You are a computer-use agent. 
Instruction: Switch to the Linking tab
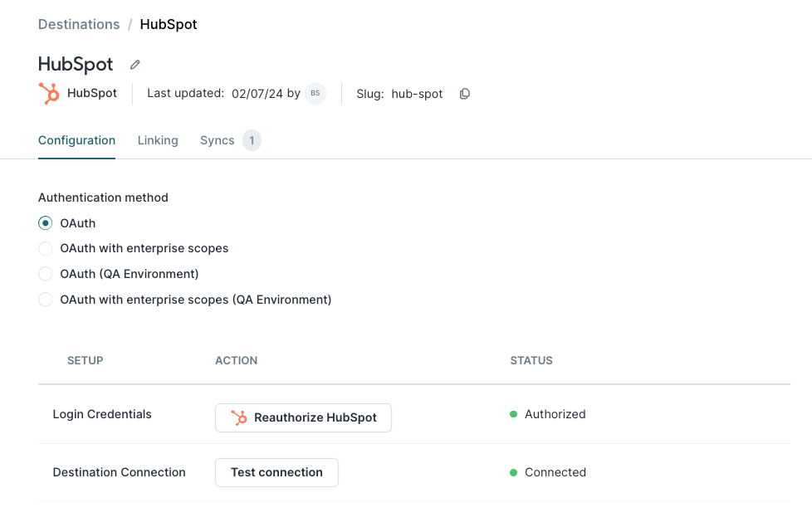pyautogui.click(x=158, y=140)
